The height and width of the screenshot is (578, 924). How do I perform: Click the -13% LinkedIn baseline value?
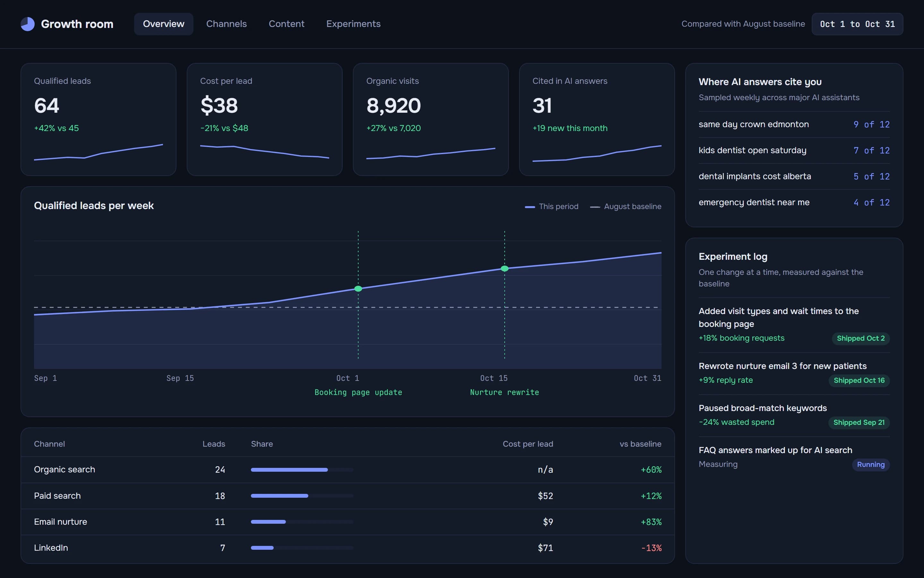click(x=651, y=548)
